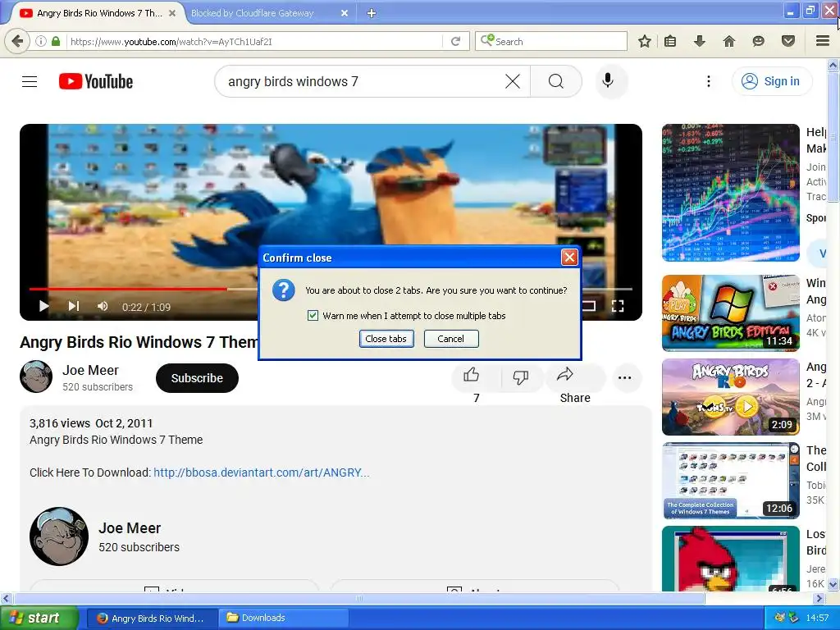Viewport: 840px width, 630px height.
Task: Click the horizontal scrollbar right arrow
Action: pos(819,598)
